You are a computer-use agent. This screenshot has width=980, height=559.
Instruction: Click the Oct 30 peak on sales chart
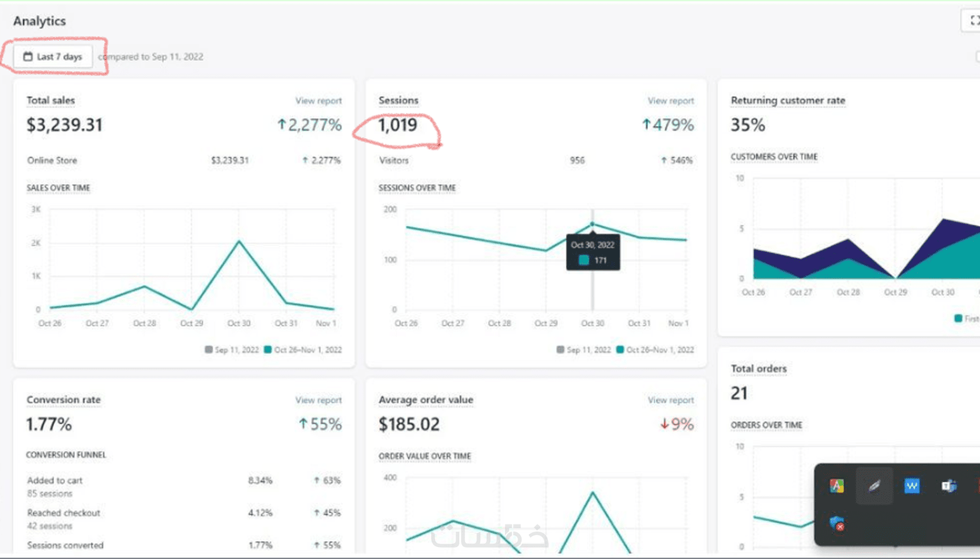click(239, 241)
